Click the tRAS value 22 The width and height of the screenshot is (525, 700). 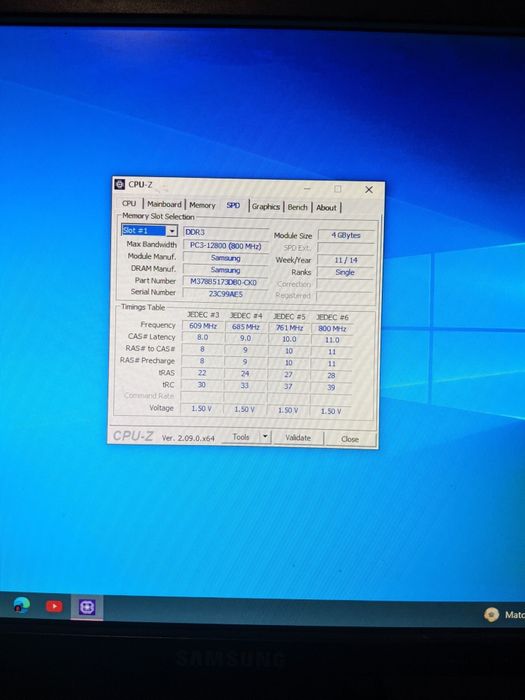(202, 373)
